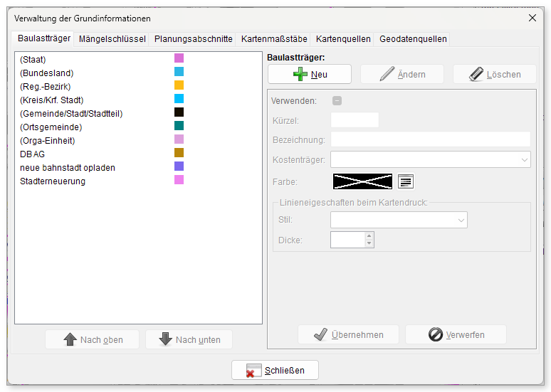The image size is (551, 392).
Task: Open the Mängelschlüssel tab
Action: click(x=112, y=39)
